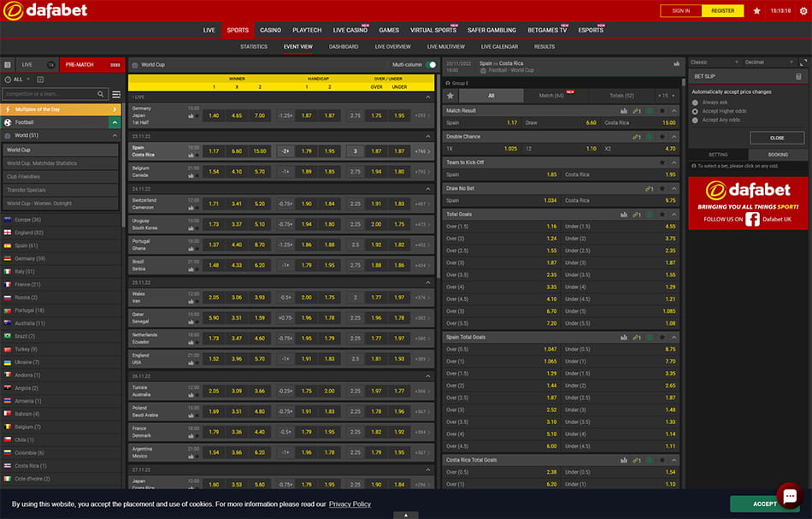Open the +15 more markets dropdown
This screenshot has height=519, width=812.
[x=666, y=95]
